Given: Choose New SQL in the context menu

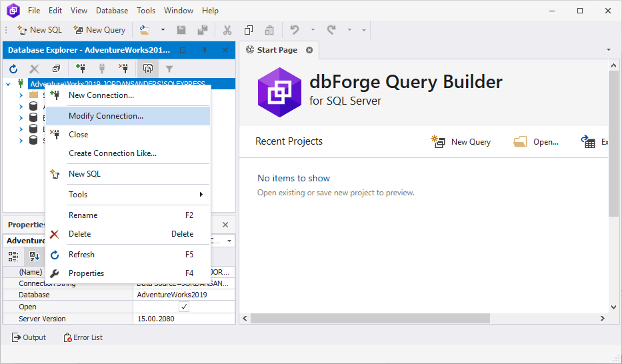Looking at the screenshot, I should [x=128, y=174].
